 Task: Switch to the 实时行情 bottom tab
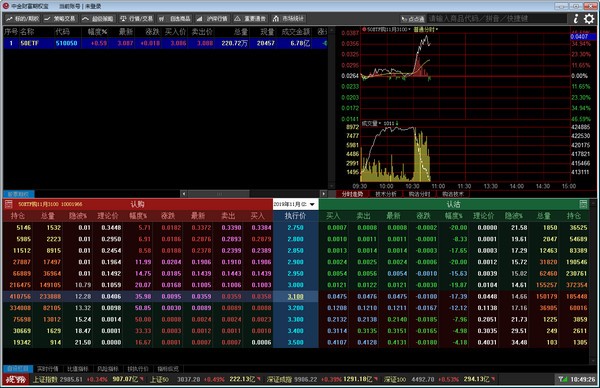coord(48,369)
